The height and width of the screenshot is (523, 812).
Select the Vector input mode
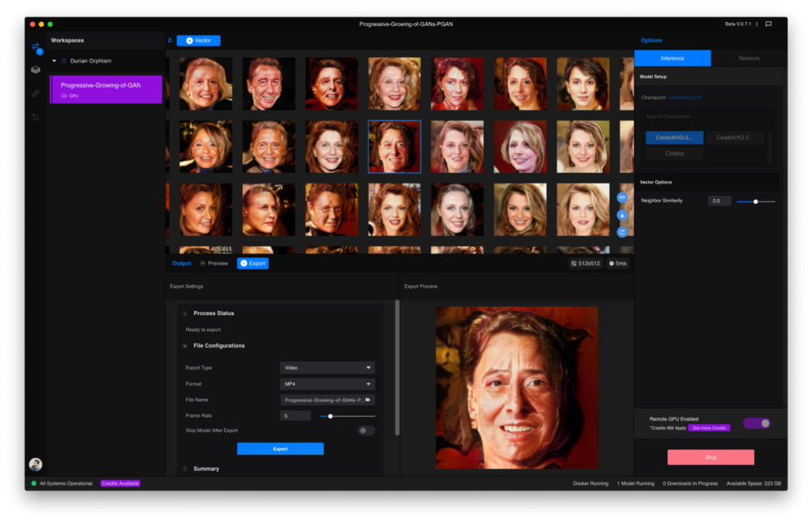(x=198, y=41)
